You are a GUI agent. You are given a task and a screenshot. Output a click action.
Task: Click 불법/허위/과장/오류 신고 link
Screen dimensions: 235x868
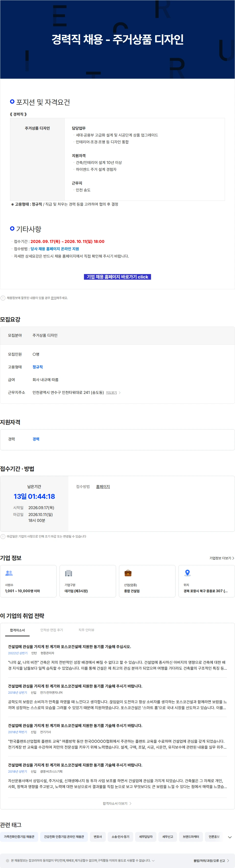211,861
